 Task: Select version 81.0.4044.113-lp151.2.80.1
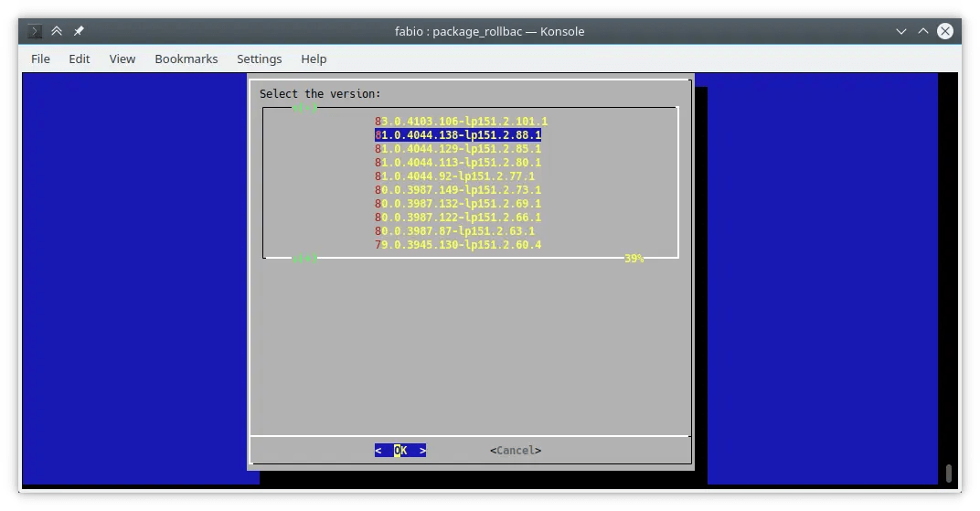click(x=458, y=163)
